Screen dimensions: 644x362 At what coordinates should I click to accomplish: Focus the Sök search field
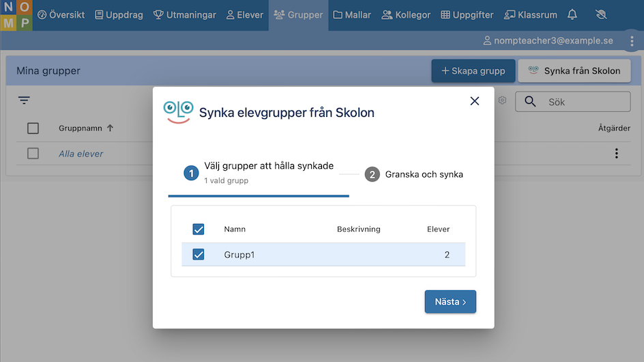(x=572, y=102)
